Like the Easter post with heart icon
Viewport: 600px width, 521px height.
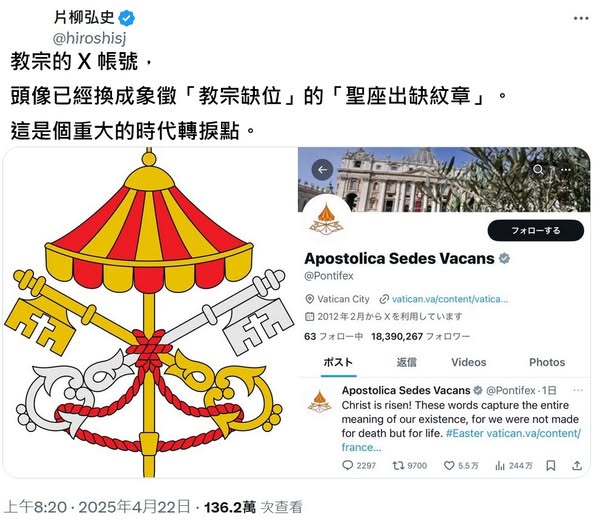(x=449, y=465)
